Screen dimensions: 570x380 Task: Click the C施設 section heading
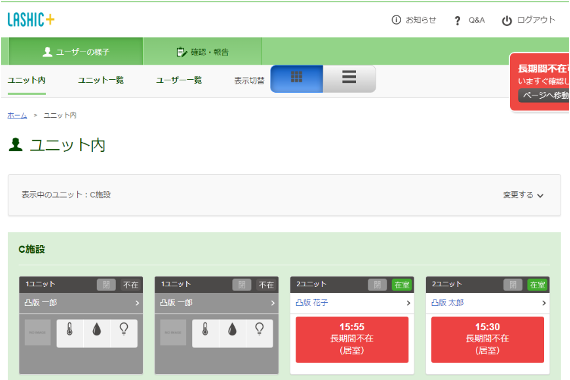click(32, 249)
